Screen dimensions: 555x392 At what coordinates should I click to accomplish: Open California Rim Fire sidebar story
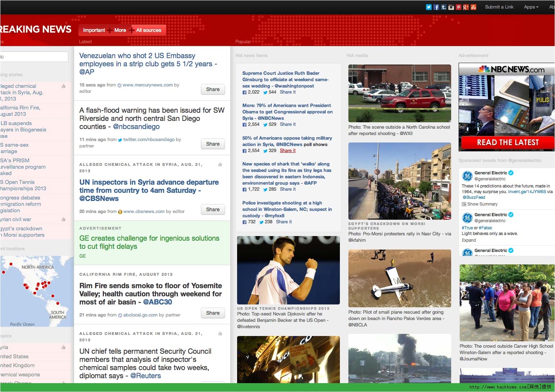[x=20, y=111]
